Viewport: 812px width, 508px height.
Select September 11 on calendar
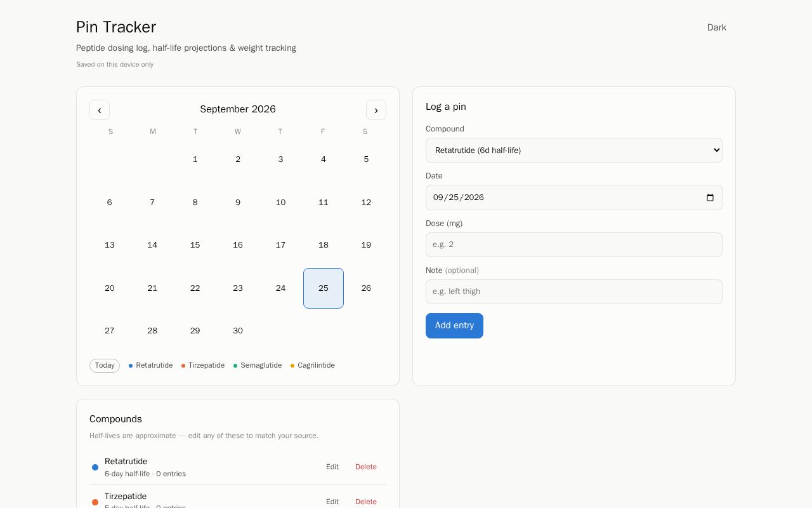click(x=324, y=203)
